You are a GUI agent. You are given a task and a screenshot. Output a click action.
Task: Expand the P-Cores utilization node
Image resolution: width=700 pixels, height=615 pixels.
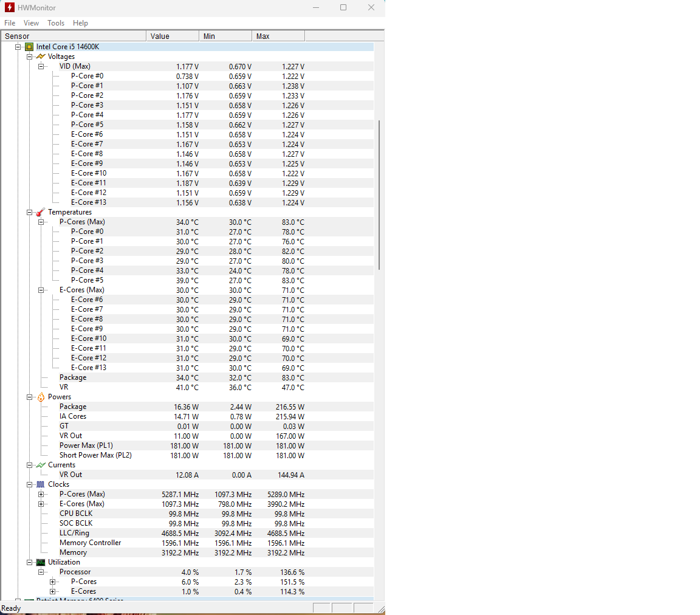[53, 582]
